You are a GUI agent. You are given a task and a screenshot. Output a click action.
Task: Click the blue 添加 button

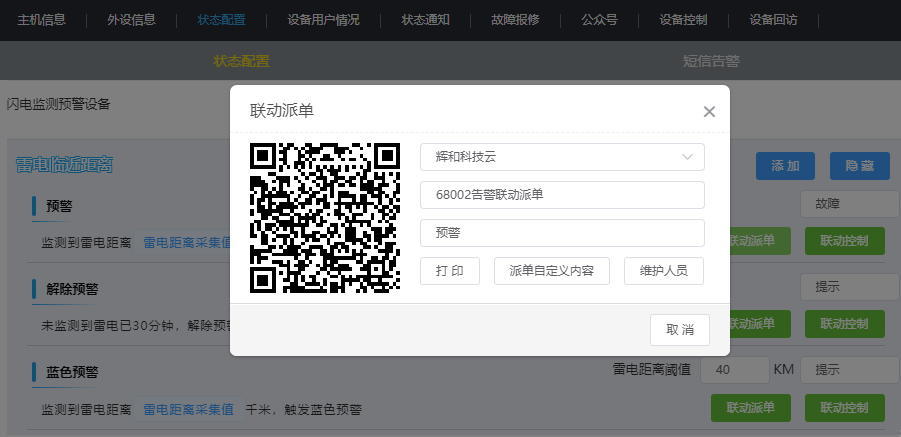click(785, 166)
